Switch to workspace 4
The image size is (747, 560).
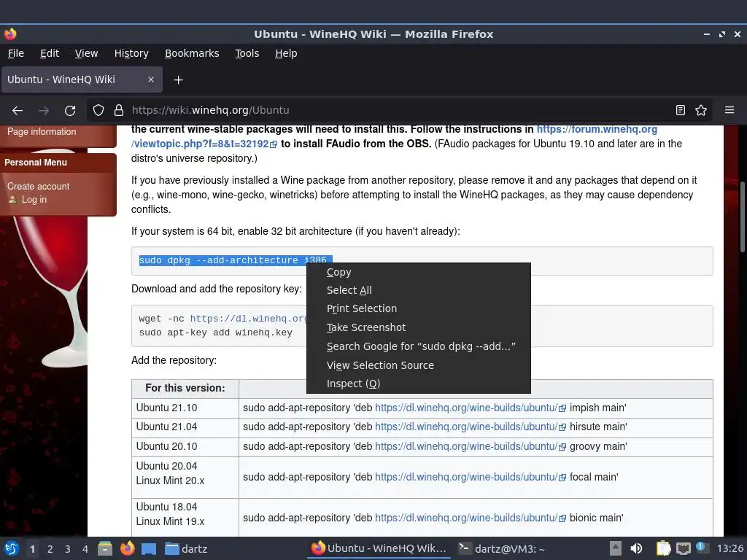85,549
